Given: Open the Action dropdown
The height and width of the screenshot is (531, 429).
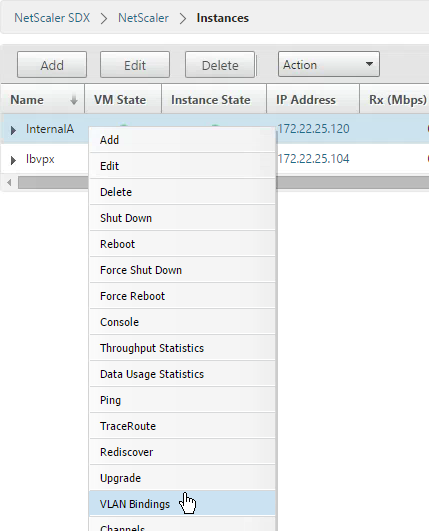Looking at the screenshot, I should (329, 64).
